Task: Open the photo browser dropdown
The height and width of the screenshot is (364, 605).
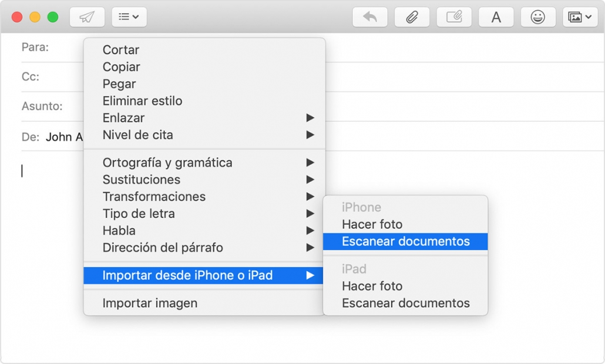Action: (580, 17)
